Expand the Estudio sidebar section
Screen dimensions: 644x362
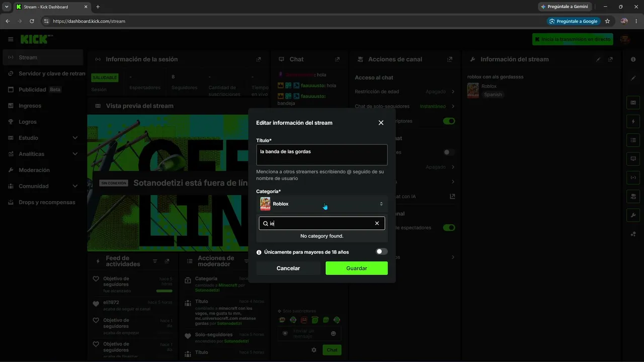coord(43,138)
